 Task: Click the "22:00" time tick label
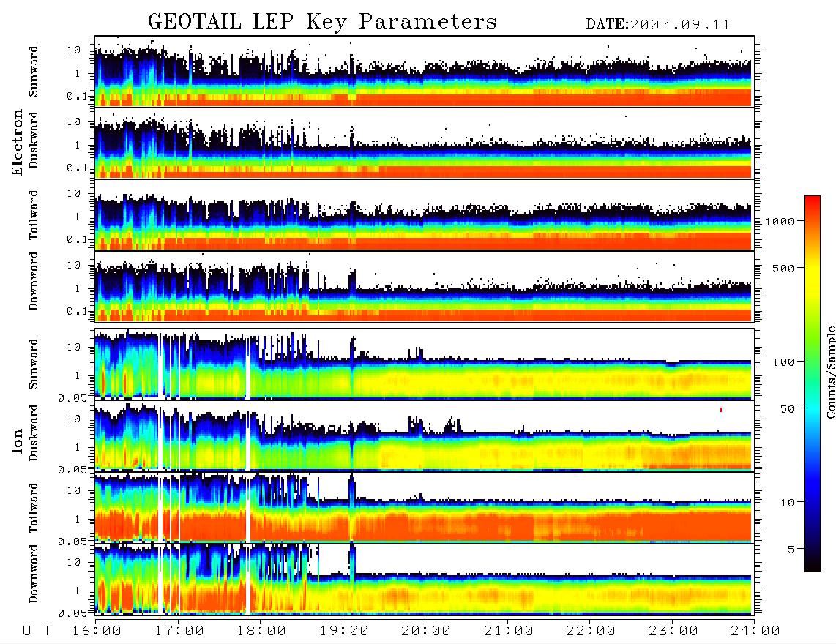click(x=591, y=631)
